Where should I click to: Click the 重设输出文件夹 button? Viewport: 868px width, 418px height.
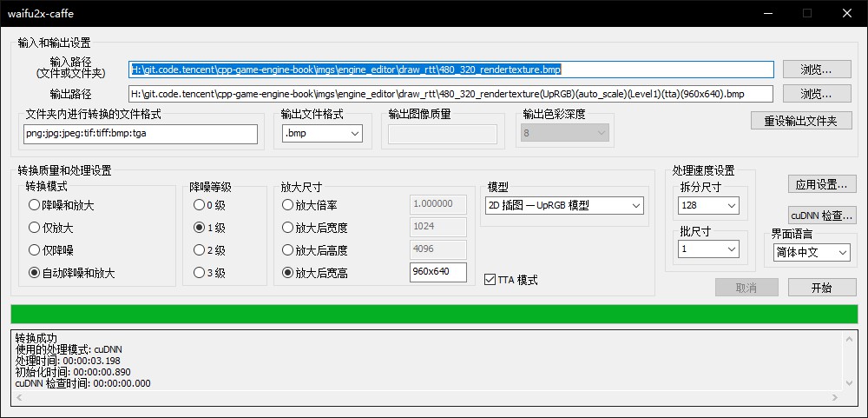click(801, 120)
